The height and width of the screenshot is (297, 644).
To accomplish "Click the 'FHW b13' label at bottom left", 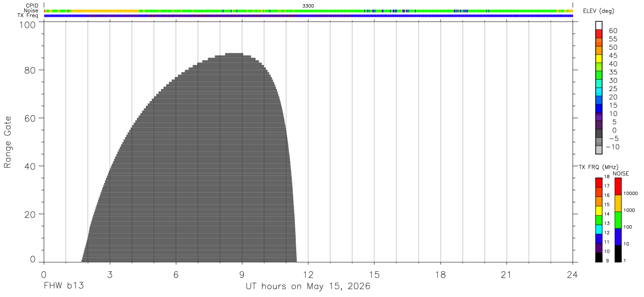I will pos(64,287).
